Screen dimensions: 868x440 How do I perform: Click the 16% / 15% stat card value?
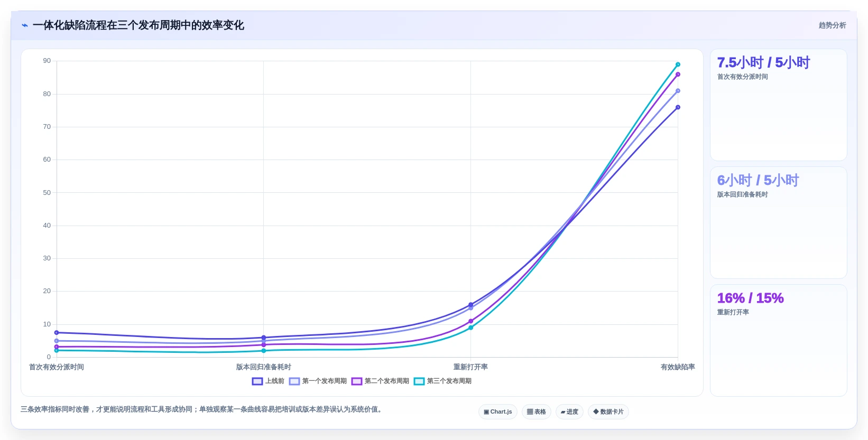(750, 298)
